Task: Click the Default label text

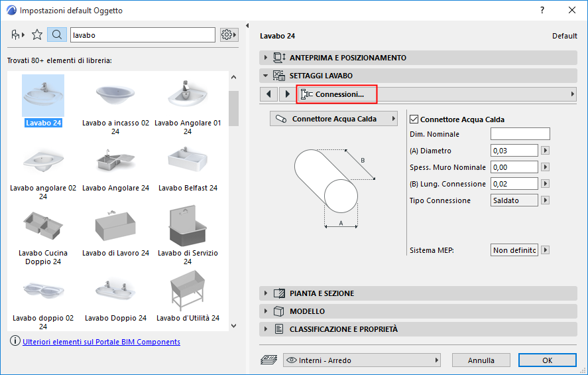Action: (x=564, y=36)
